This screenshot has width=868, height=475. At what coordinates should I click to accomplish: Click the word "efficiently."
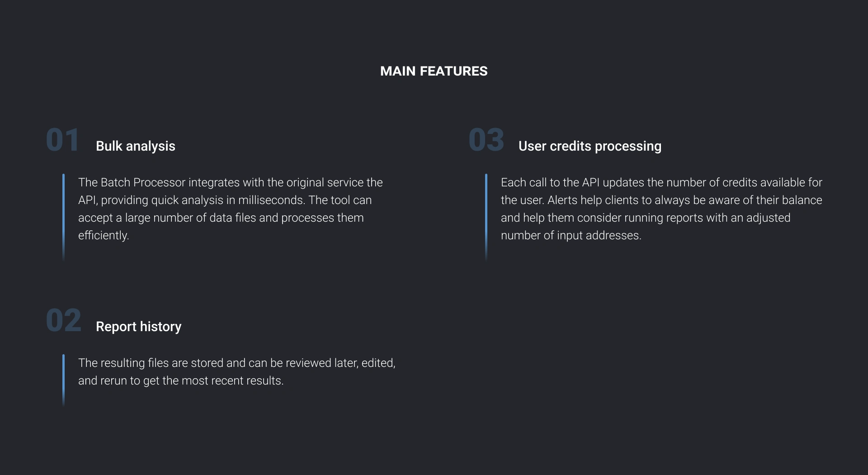(x=104, y=235)
